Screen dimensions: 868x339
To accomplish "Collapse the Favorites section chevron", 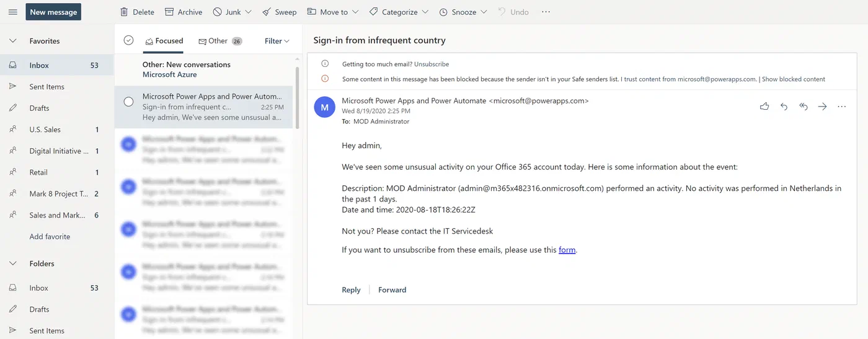I will click(x=12, y=41).
